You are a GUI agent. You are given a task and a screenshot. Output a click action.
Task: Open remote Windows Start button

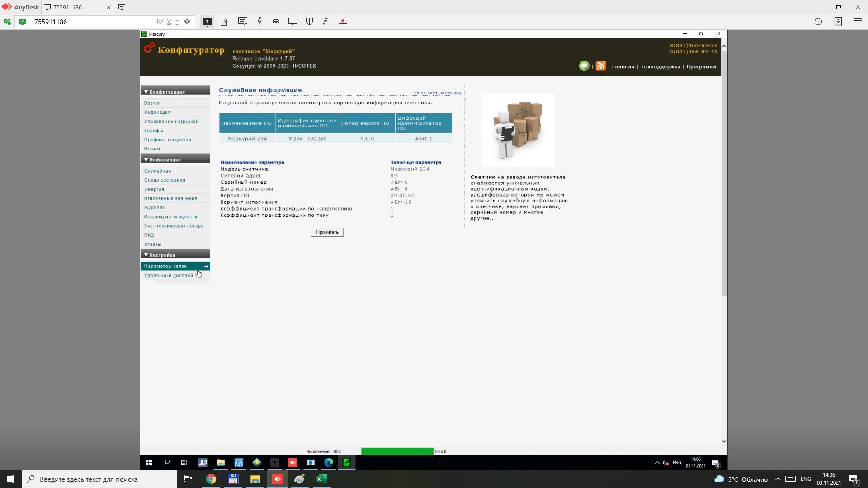click(x=149, y=462)
